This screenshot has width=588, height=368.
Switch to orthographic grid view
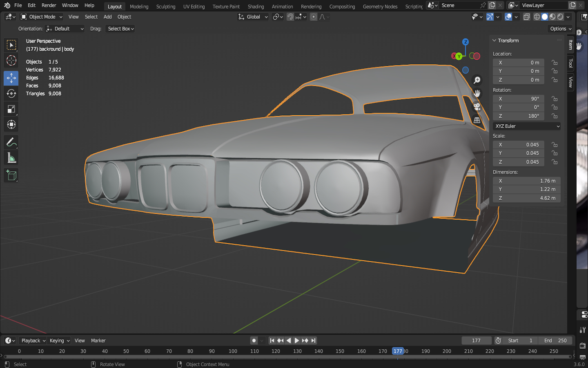[x=477, y=120]
